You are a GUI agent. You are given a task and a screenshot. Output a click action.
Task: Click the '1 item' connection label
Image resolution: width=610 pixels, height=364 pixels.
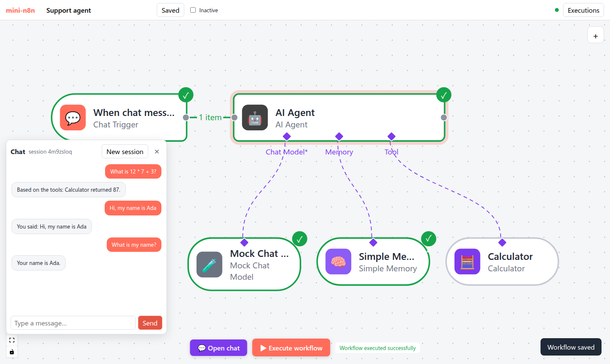click(x=211, y=117)
